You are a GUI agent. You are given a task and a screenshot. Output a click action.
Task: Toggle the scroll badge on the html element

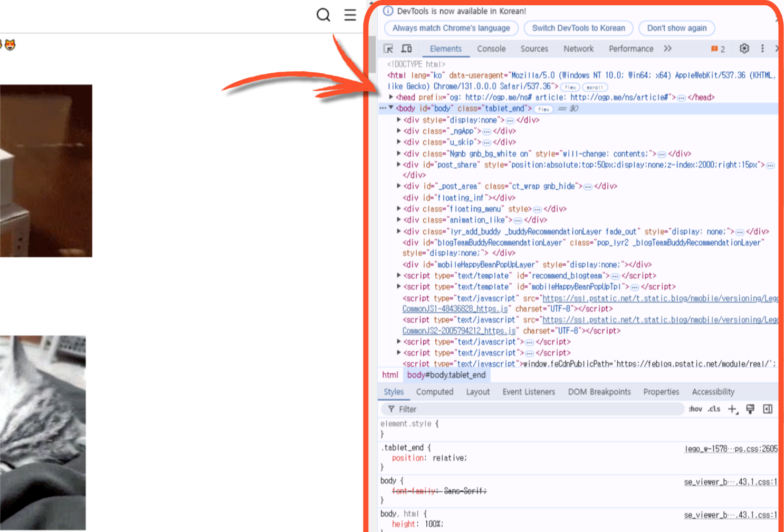(x=595, y=88)
